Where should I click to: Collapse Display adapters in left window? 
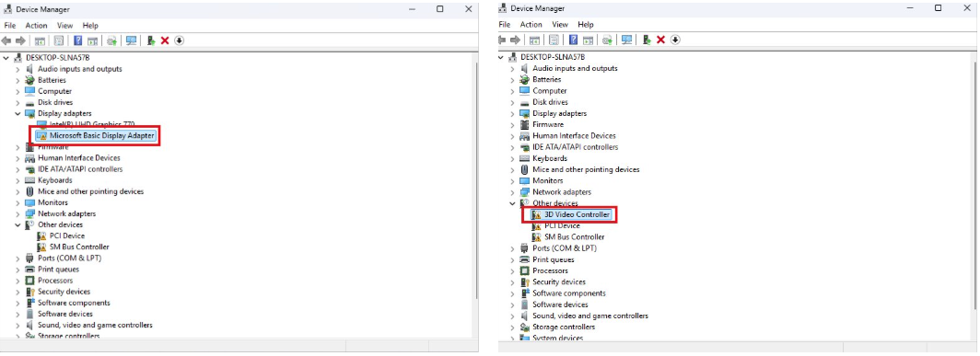click(17, 114)
